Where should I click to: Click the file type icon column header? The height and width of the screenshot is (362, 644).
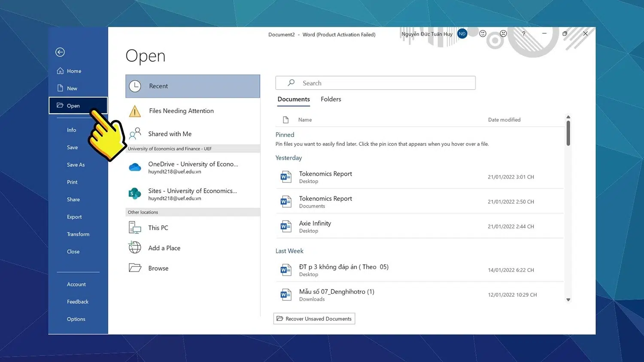286,120
